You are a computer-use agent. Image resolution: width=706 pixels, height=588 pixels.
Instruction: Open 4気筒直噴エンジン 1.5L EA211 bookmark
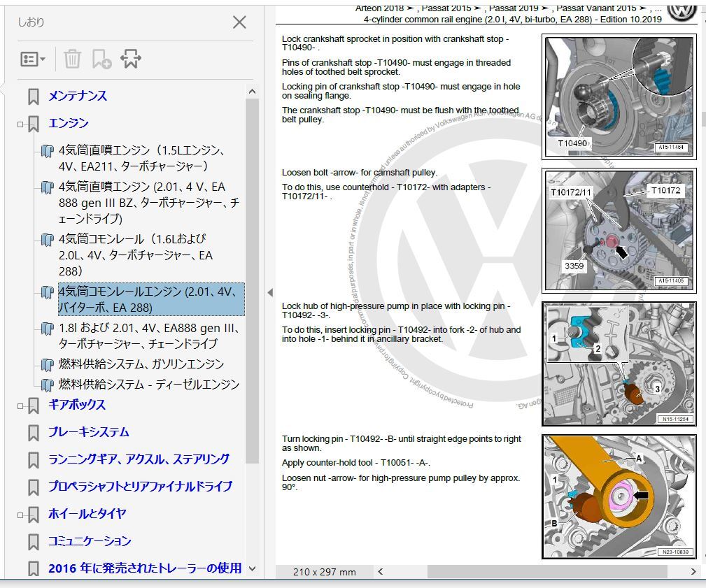[x=141, y=158]
